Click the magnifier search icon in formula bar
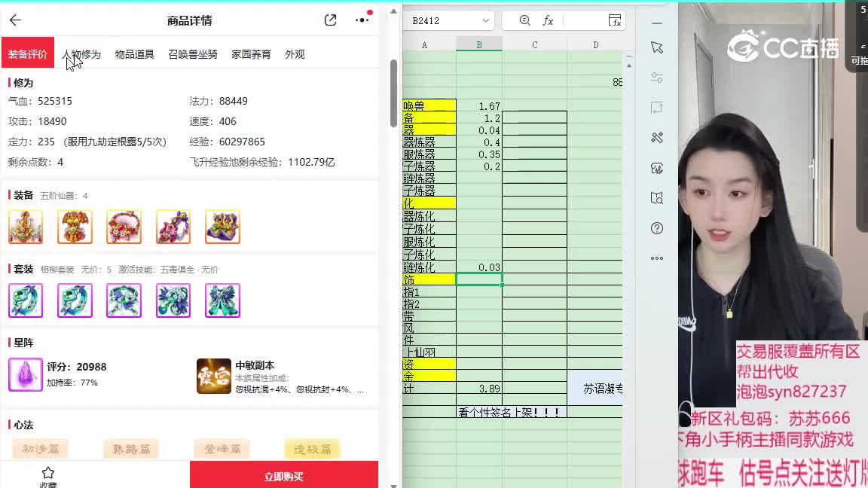This screenshot has width=868, height=488. point(525,20)
